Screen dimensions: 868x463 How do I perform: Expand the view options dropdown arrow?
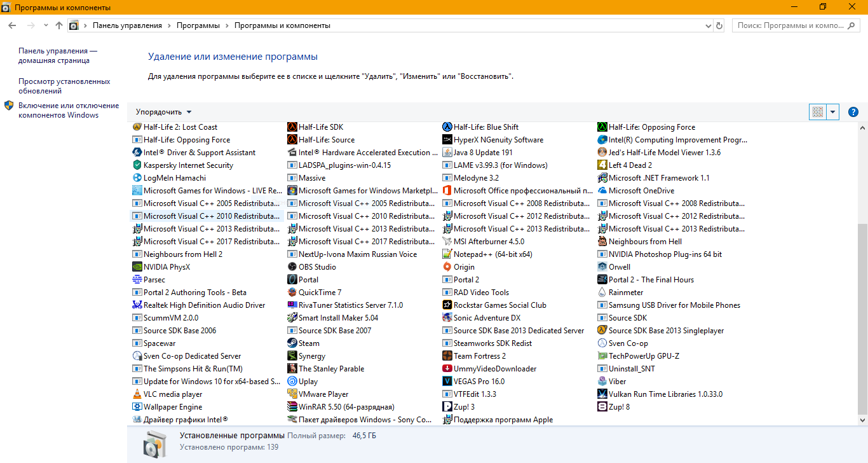[833, 112]
